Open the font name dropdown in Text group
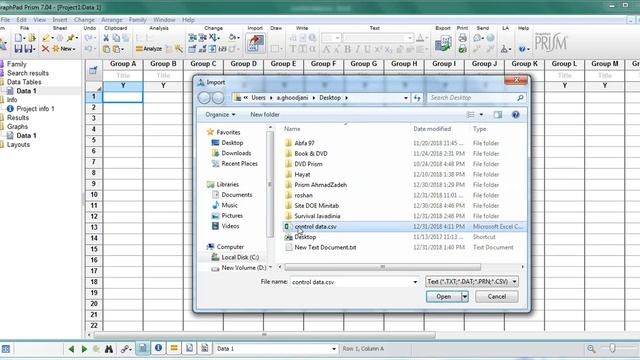The height and width of the screenshot is (360, 640). [x=410, y=38]
